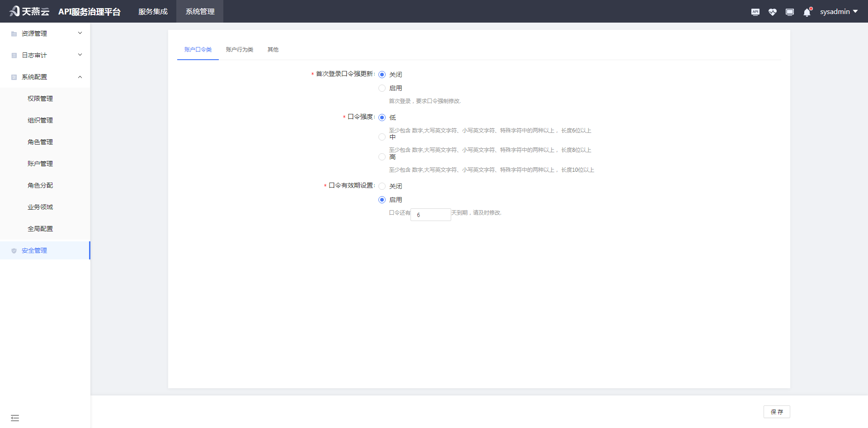
Task: Click the 天燕云 logo icon
Action: 14,11
